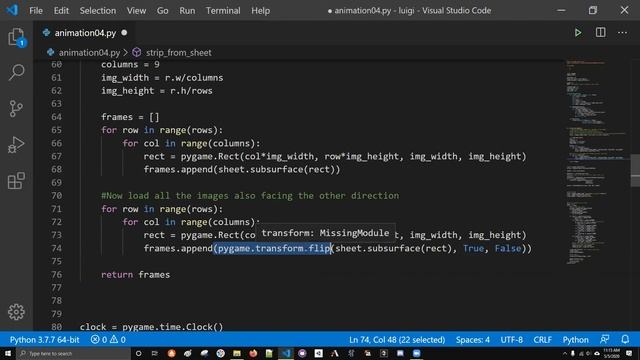Open Task View on the taskbar
Image resolution: width=640 pixels, height=360 pixels.
click(154, 353)
